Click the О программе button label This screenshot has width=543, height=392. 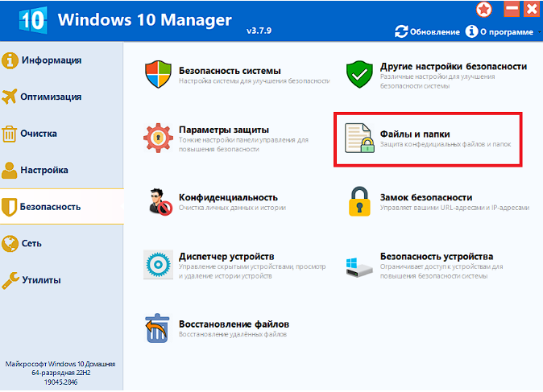(x=507, y=32)
